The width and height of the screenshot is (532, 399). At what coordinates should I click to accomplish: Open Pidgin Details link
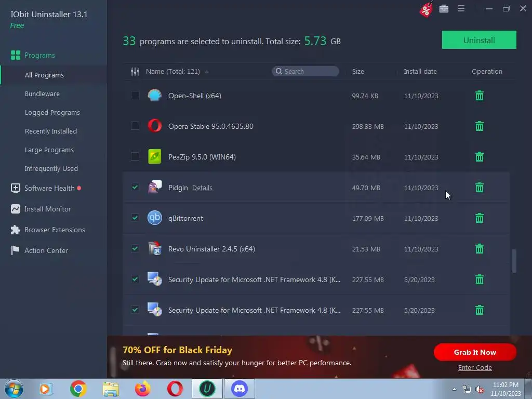pos(202,188)
